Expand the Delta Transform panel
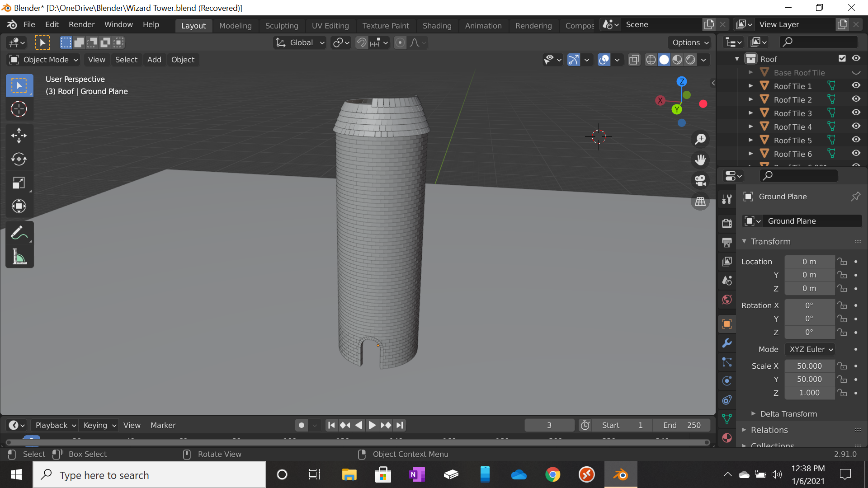The width and height of the screenshot is (868, 488). coord(788,414)
